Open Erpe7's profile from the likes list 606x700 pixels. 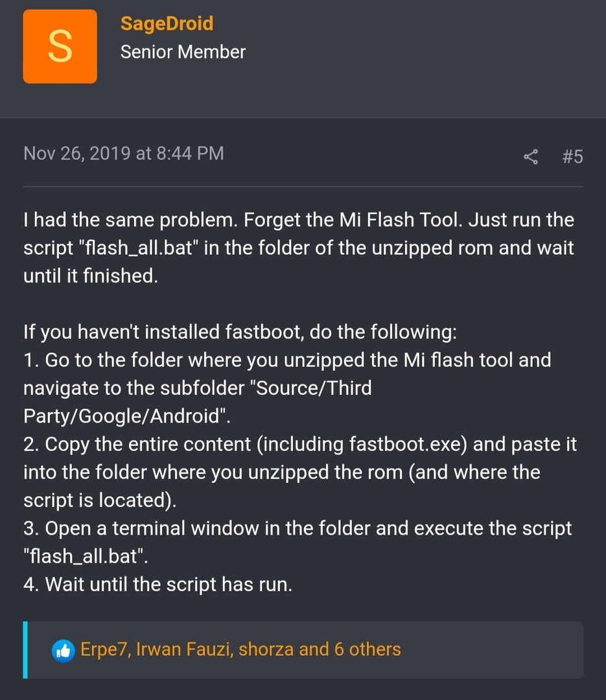(106, 649)
